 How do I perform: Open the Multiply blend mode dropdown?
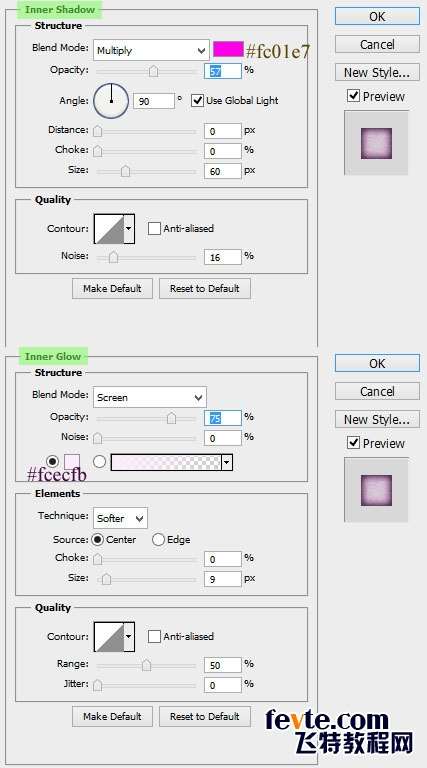[x=151, y=50]
